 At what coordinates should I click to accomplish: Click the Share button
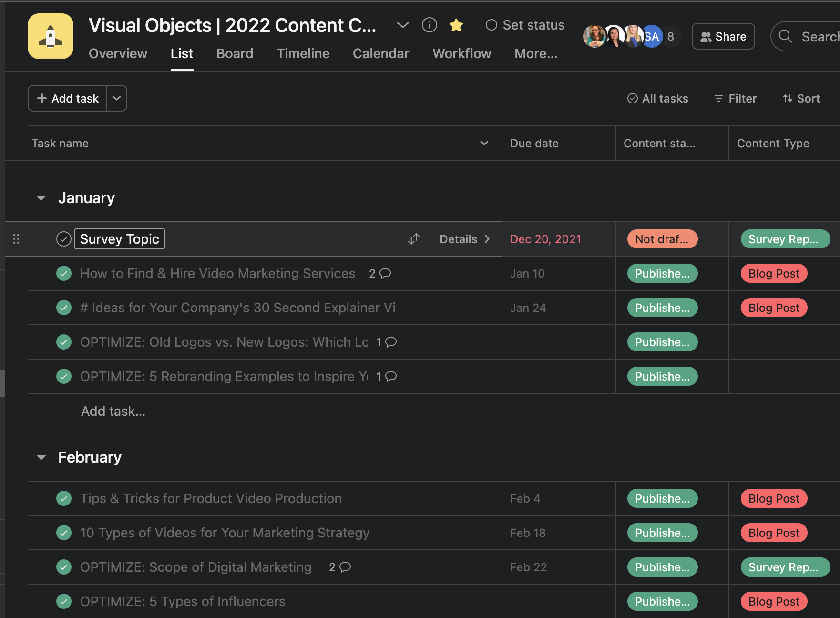point(723,36)
